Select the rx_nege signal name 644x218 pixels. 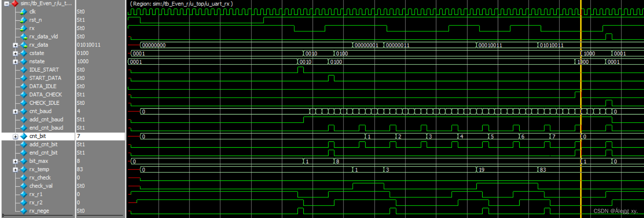tap(39, 211)
